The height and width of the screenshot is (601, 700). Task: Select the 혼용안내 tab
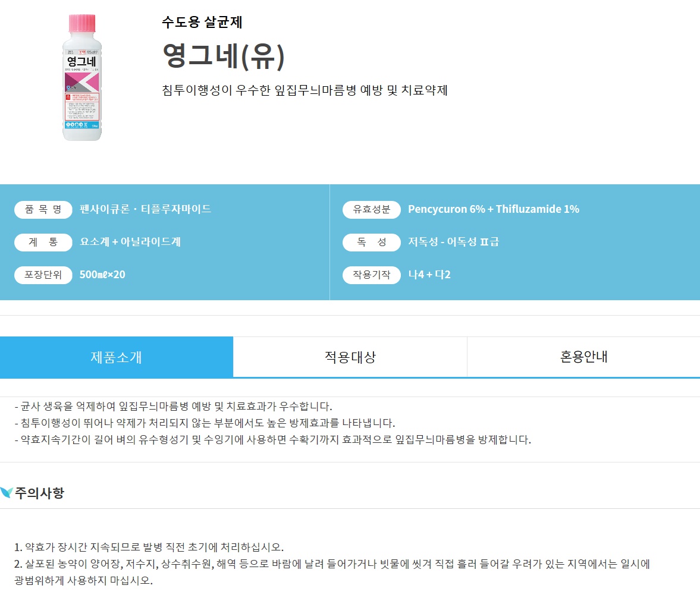583,357
